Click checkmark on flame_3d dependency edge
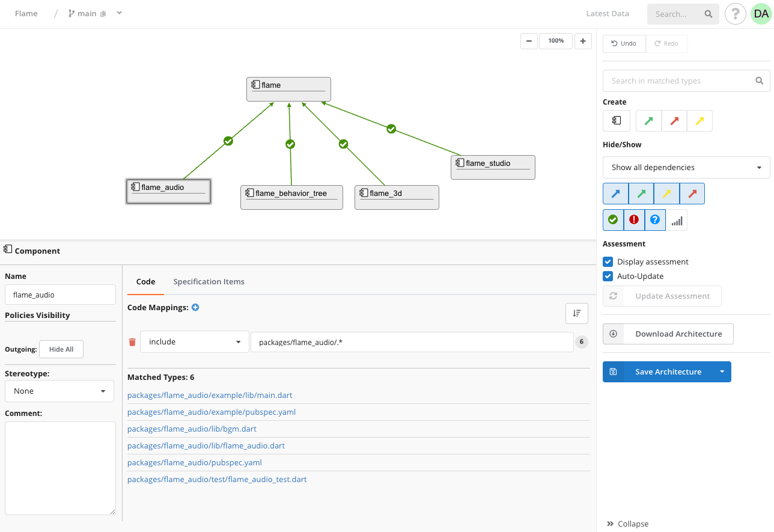The height and width of the screenshot is (532, 774). coord(343,144)
